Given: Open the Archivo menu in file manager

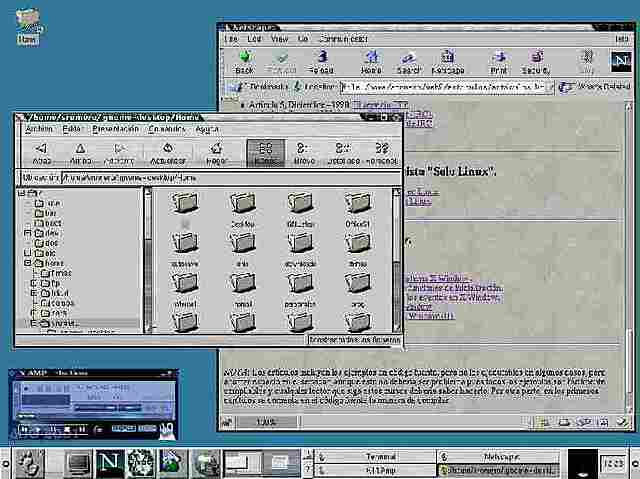Looking at the screenshot, I should (x=39, y=129).
